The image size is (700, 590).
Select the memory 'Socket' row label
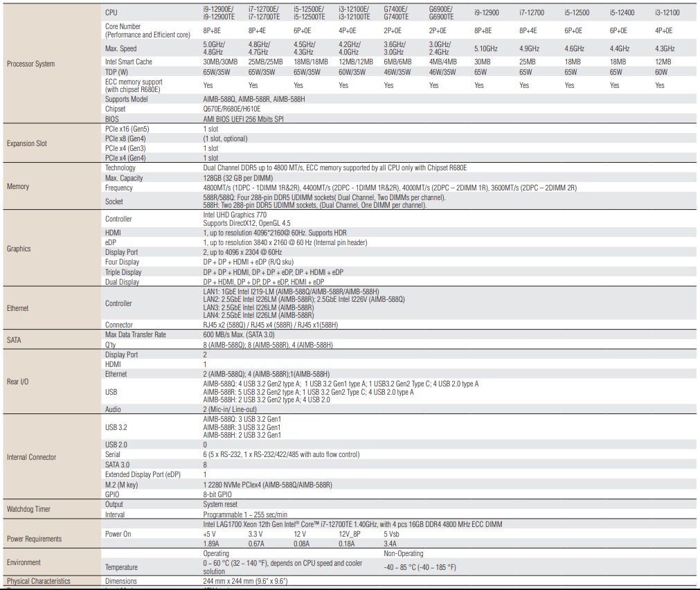tap(114, 202)
